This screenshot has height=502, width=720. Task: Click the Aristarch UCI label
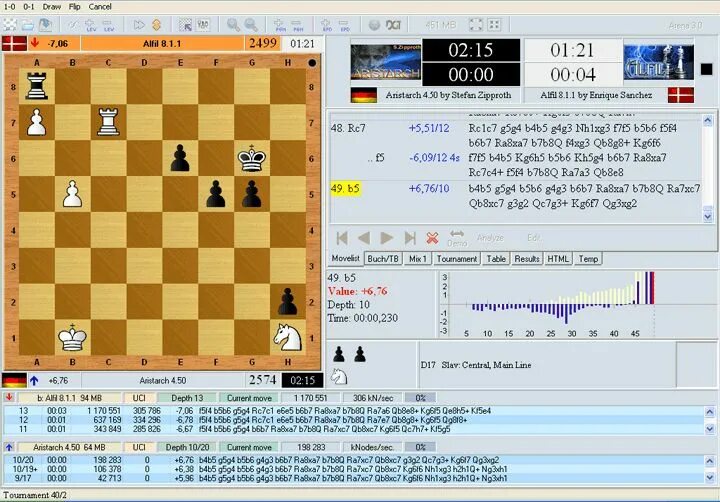click(x=139, y=447)
